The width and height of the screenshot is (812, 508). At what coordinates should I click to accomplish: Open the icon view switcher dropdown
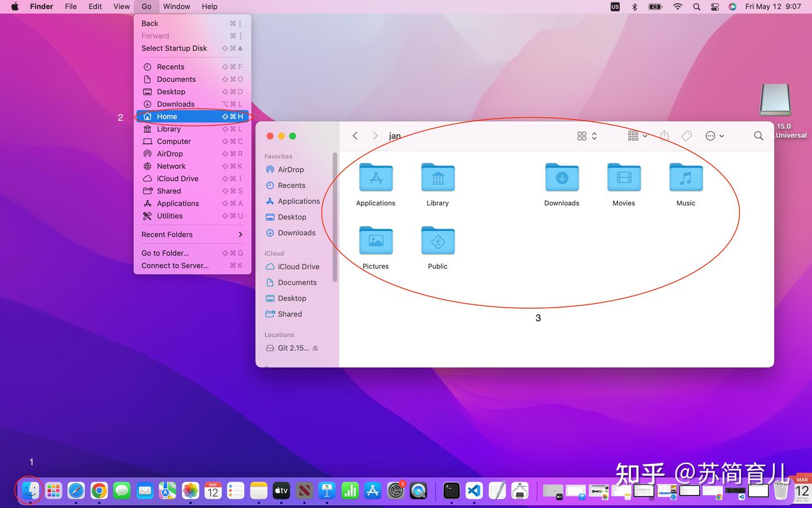tap(587, 136)
